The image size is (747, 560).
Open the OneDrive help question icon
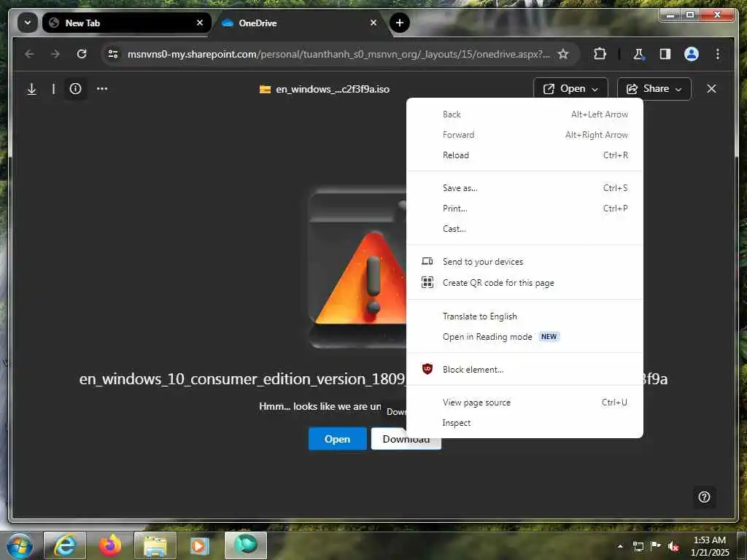click(704, 497)
